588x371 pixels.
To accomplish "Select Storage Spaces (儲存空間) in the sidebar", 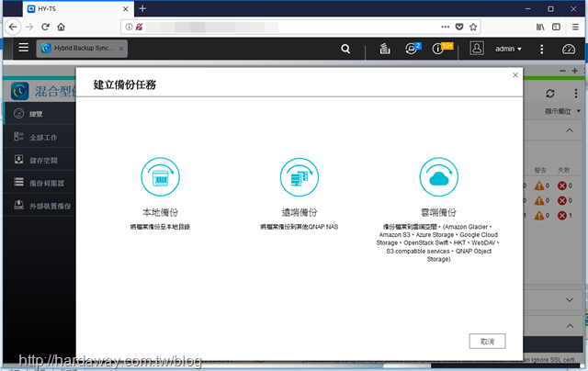I will (x=40, y=160).
